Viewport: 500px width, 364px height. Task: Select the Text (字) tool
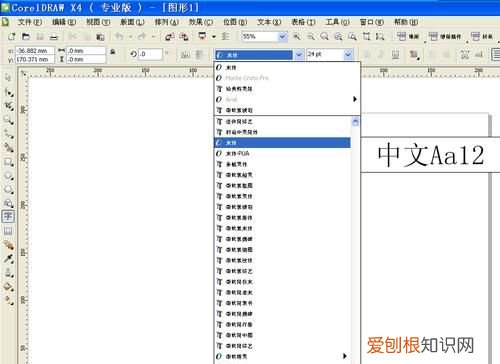tap(8, 216)
